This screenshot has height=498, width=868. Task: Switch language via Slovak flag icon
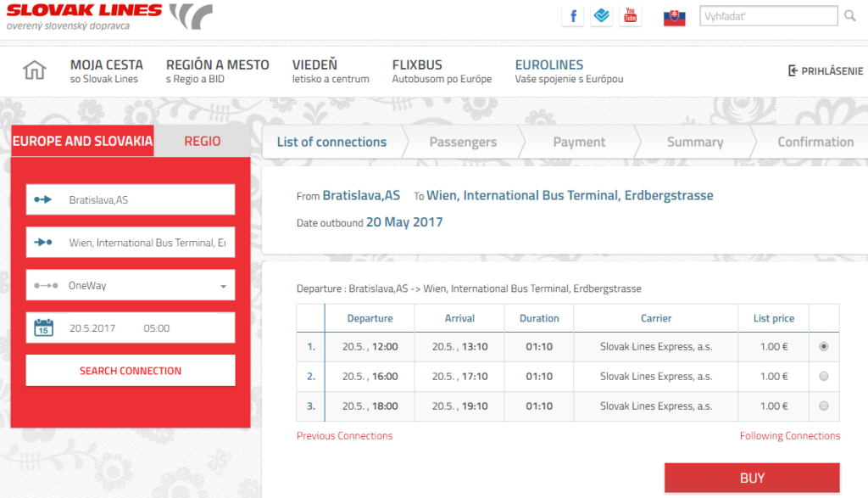pos(674,18)
